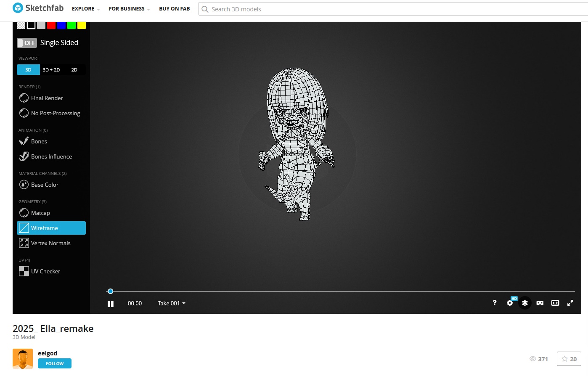This screenshot has width=588, height=376.
Task: Click the Matcap sphere icon
Action: pos(24,213)
